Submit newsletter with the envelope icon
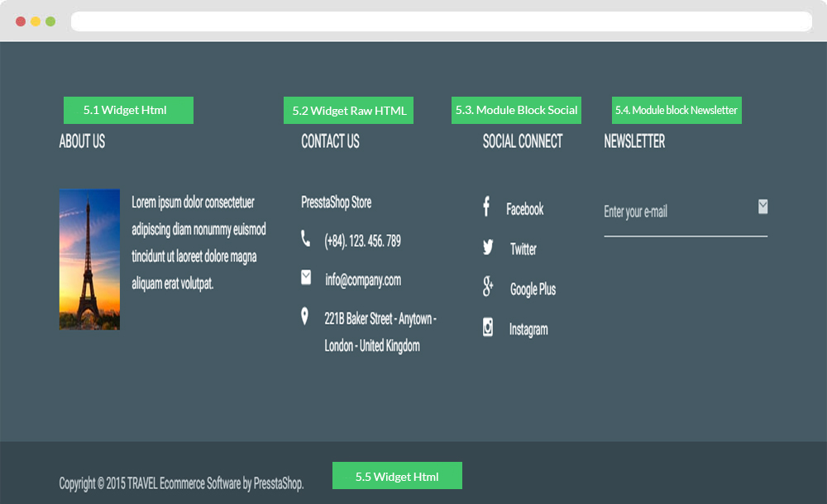 (x=762, y=207)
